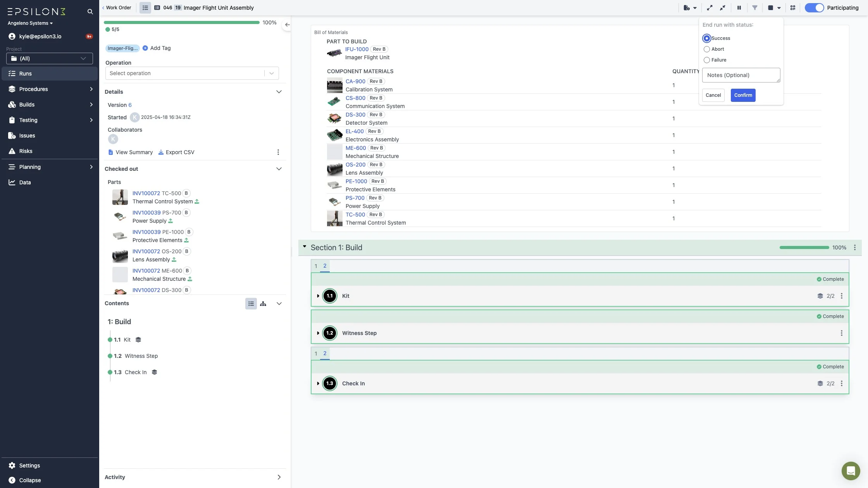Collapse all steps with inward arrows icon
The image size is (868, 488).
[x=723, y=8]
